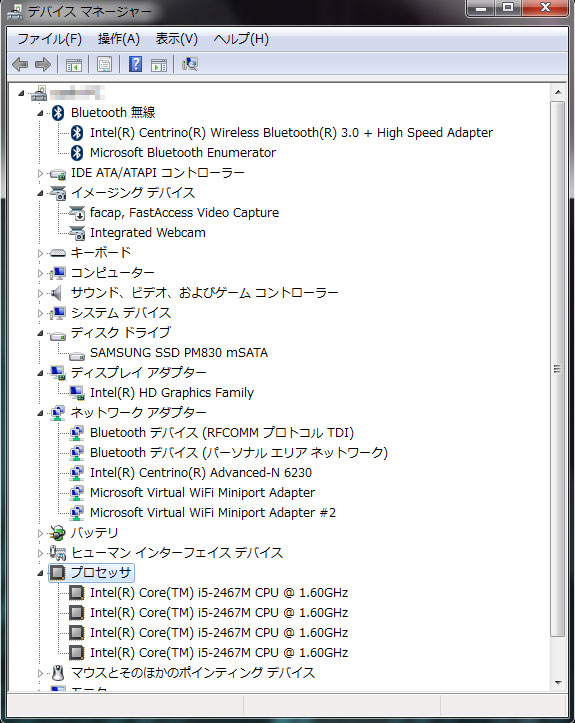
Task: Expand the コンピューター node
Action: (x=40, y=273)
